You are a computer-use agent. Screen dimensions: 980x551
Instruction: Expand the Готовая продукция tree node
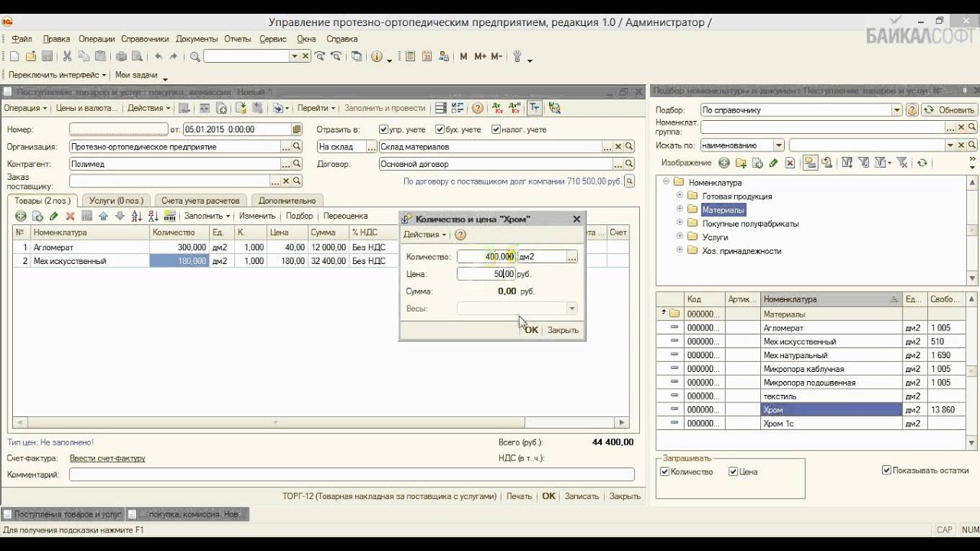(x=680, y=196)
